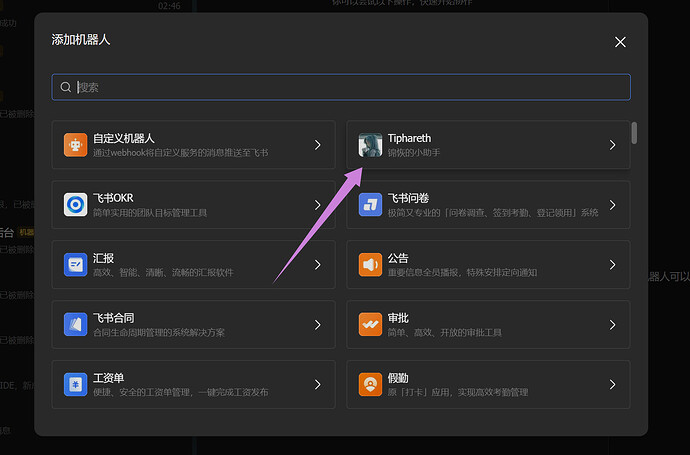
Task: Expand the 假勤 row chevron
Action: pyautogui.click(x=613, y=384)
